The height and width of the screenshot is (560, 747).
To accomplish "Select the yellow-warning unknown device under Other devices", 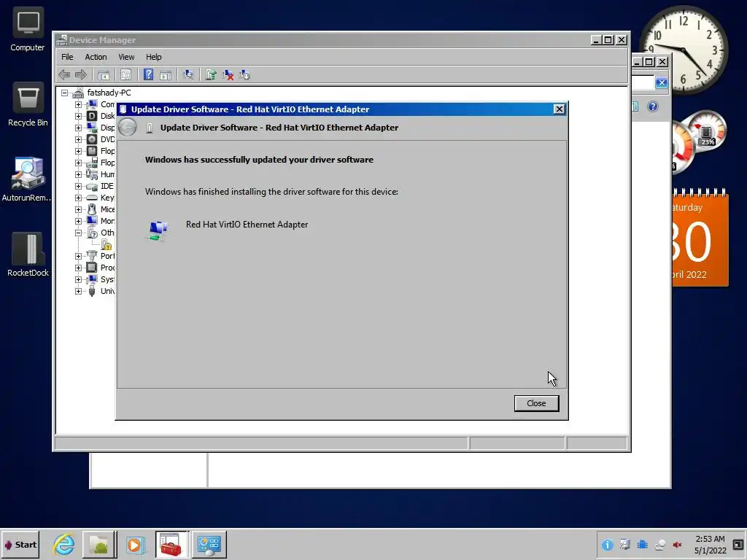I will coord(107,245).
